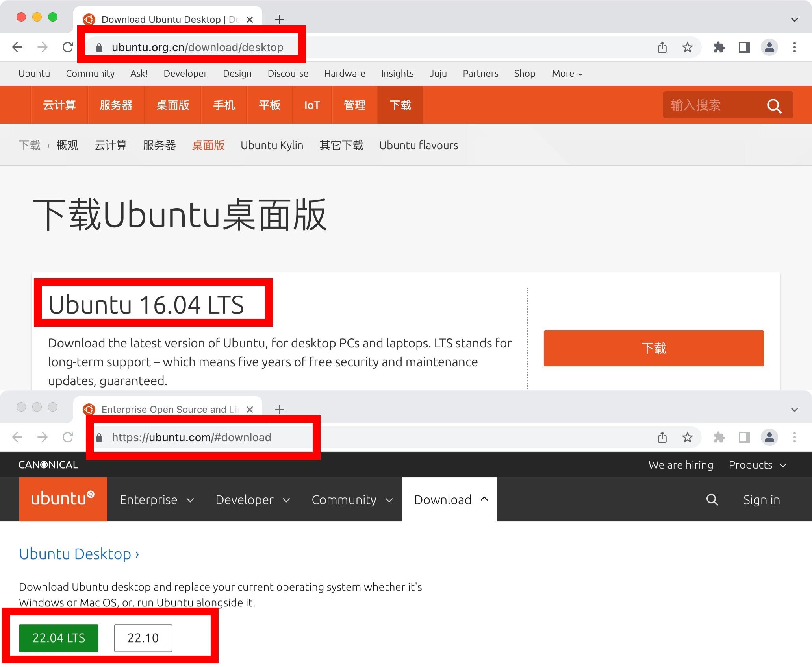812x667 pixels.
Task: Download Ubuntu 22.04 LTS
Action: pos(59,638)
